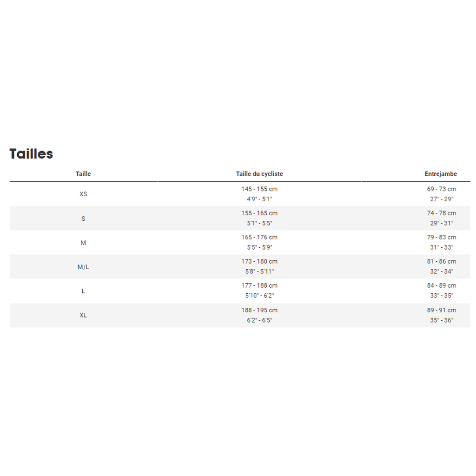476x476 pixels.
Task: Click the 89 - 91 cm inseam value
Action: click(x=442, y=310)
